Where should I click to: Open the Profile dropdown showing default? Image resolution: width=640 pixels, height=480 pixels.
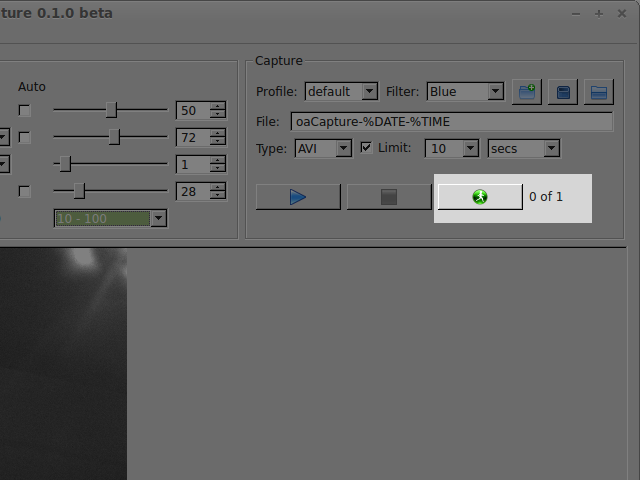click(x=341, y=91)
